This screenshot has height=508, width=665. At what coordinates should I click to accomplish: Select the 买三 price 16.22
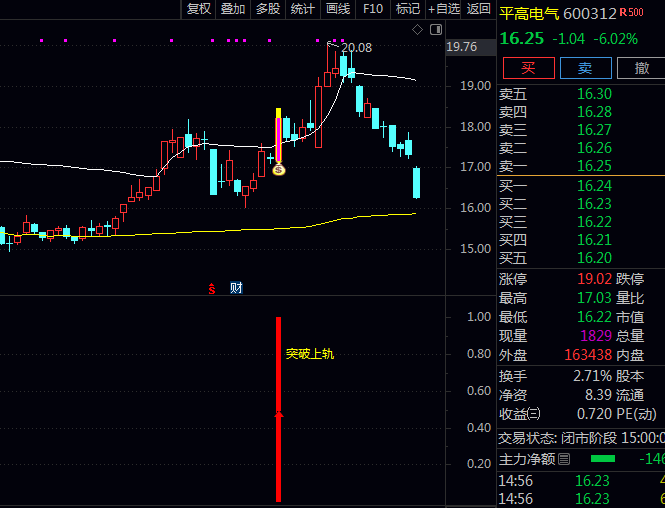(595, 222)
